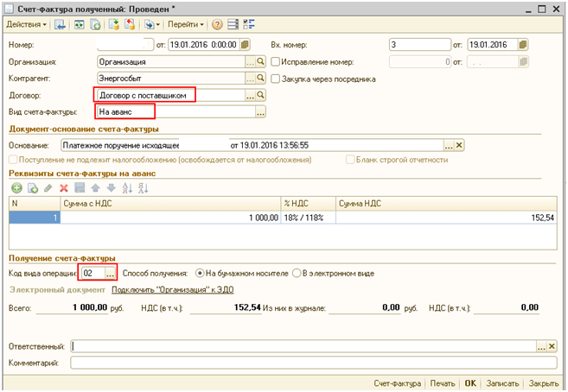
Task: Copy the row in advance details table
Action: 33,188
